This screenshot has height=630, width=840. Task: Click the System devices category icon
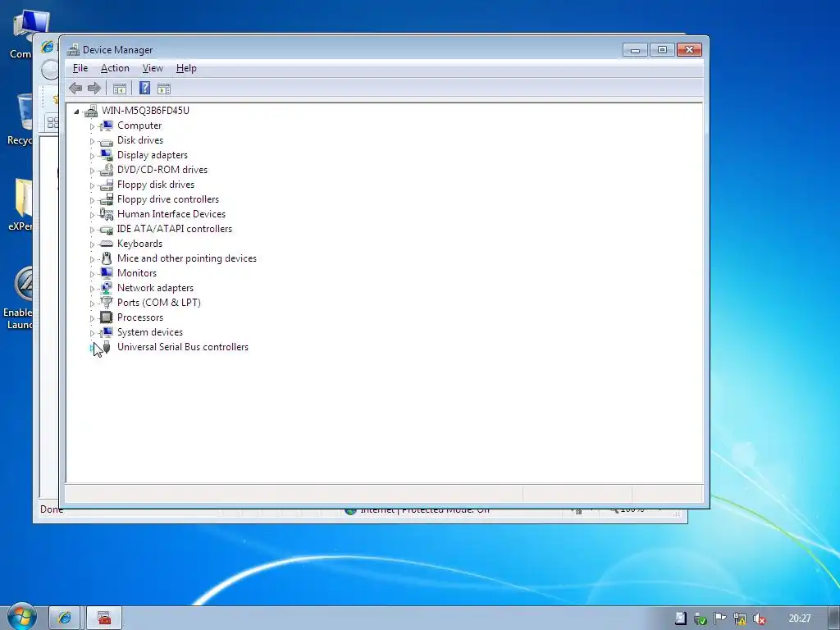106,332
